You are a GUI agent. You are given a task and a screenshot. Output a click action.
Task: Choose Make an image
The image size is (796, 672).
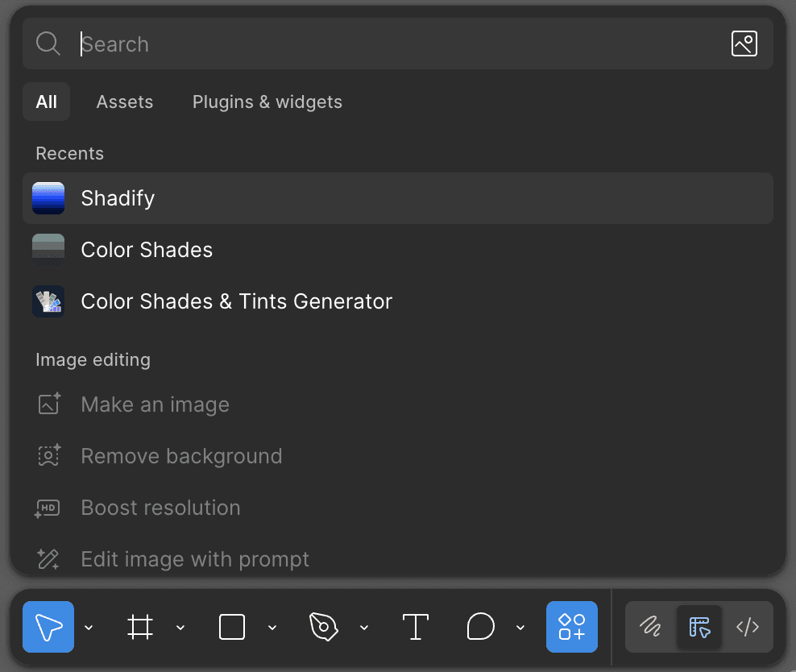398,404
